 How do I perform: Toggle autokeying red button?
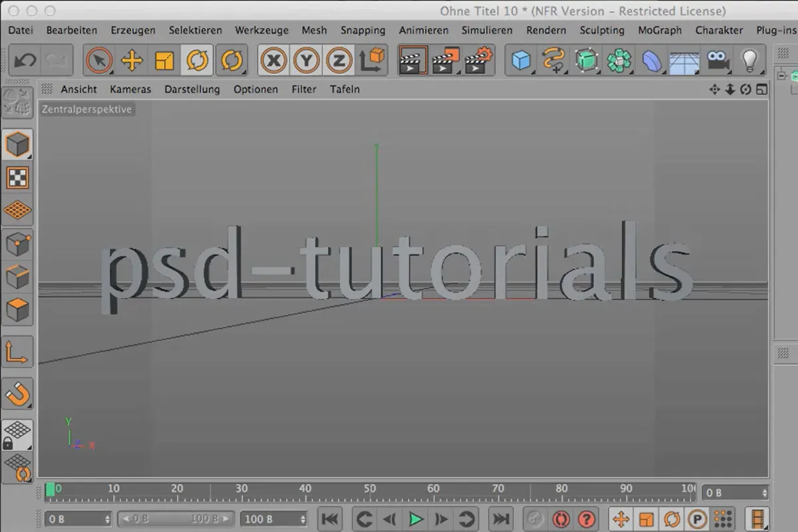point(561,519)
